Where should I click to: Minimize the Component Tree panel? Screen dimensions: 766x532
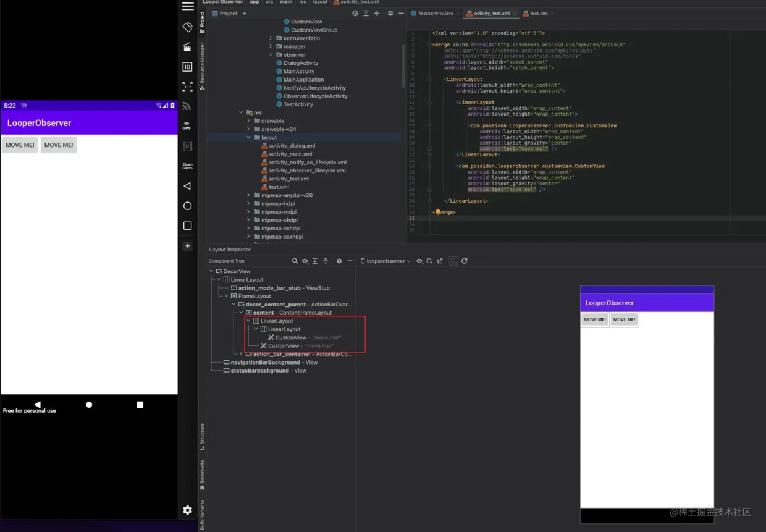350,261
